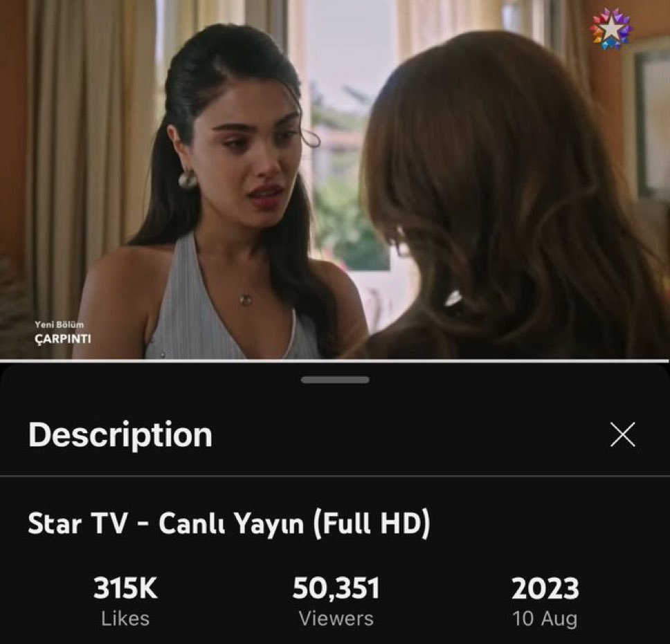Click the ÇARPINTI show title overlay
The image size is (670, 644).
(63, 339)
